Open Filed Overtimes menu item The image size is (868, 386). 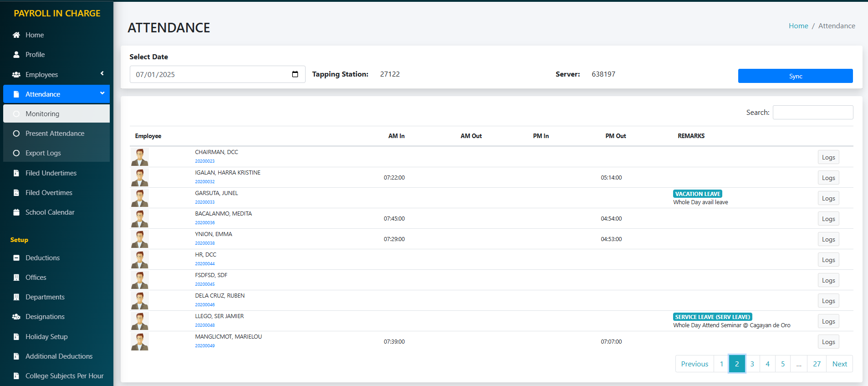(49, 193)
